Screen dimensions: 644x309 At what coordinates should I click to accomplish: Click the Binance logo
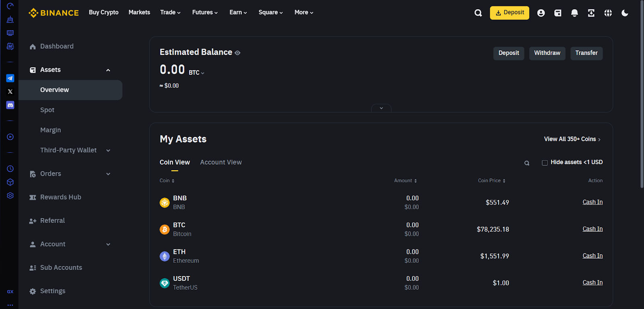click(x=54, y=13)
